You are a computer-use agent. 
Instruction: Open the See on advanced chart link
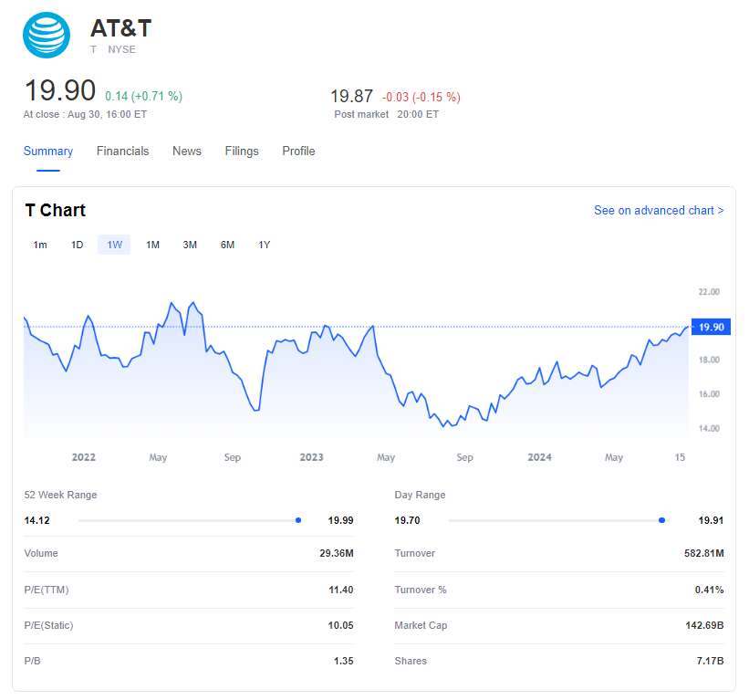(659, 211)
